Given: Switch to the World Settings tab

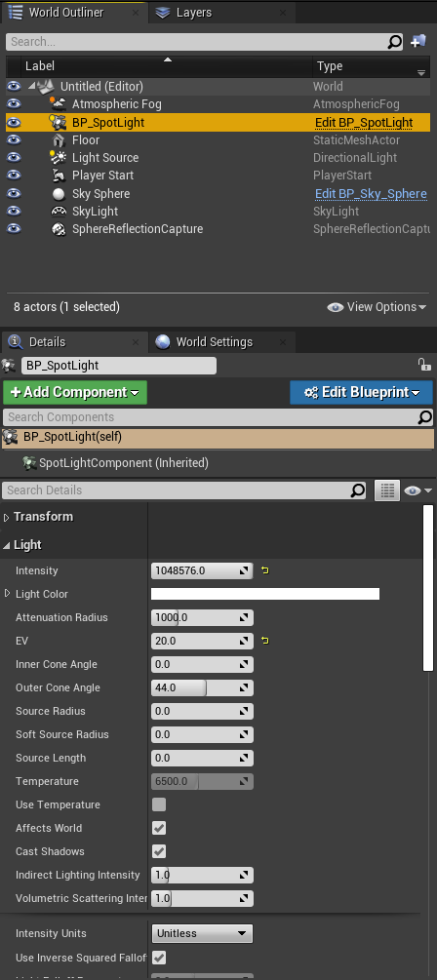Looking at the screenshot, I should pos(215,342).
